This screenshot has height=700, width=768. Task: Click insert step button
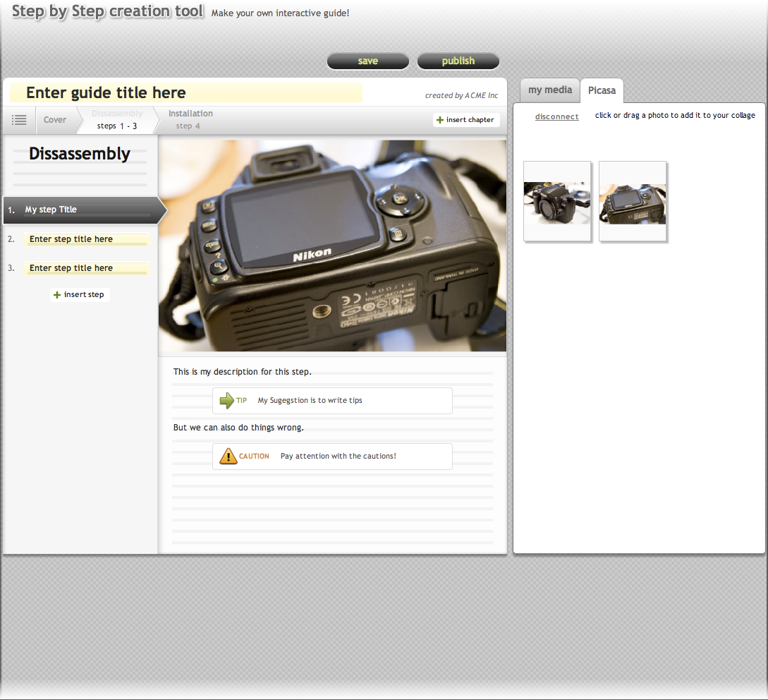(x=80, y=295)
